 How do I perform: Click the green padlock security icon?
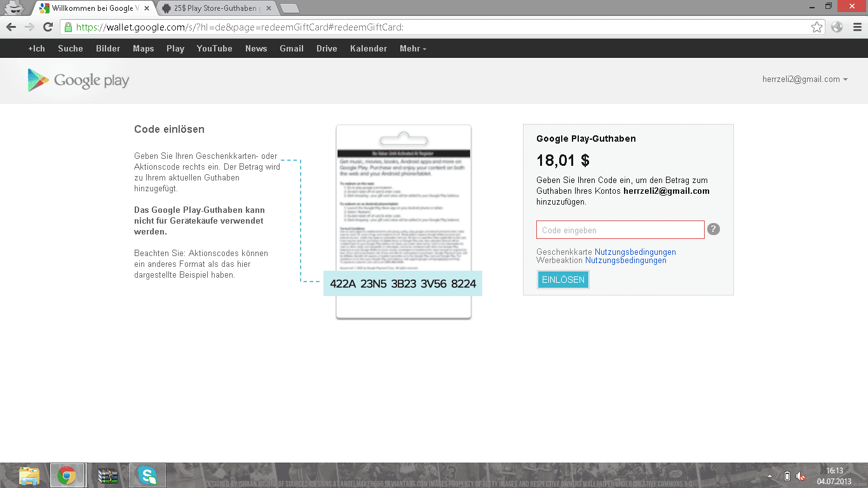click(68, 27)
